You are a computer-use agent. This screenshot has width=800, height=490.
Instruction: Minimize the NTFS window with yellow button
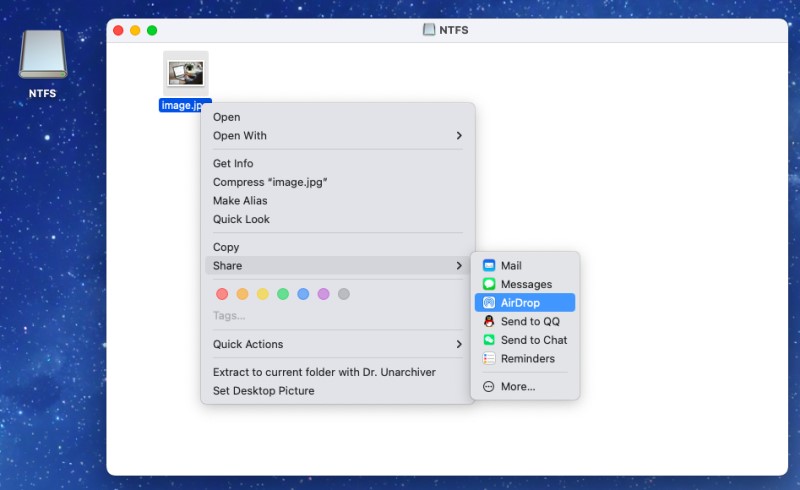click(135, 30)
